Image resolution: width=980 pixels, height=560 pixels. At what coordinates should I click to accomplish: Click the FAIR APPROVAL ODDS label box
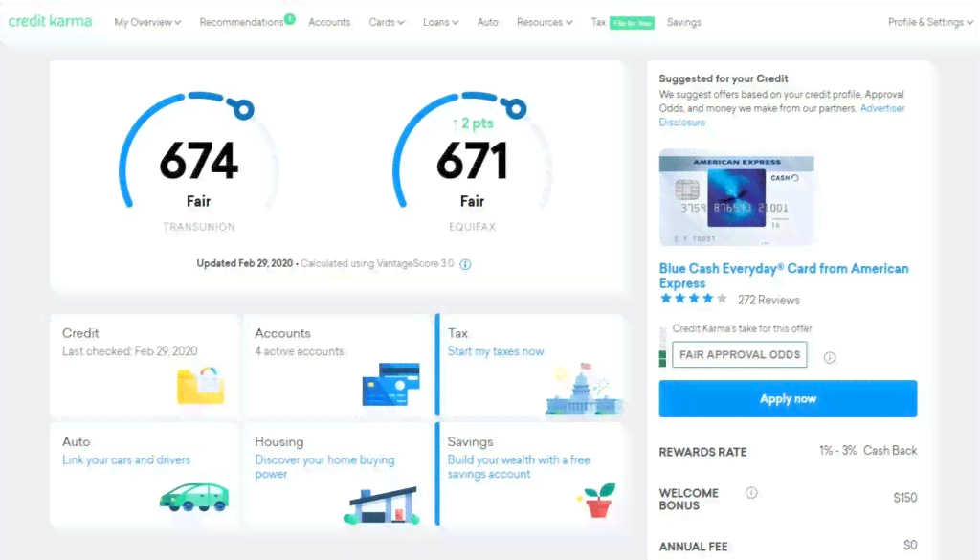(x=740, y=354)
